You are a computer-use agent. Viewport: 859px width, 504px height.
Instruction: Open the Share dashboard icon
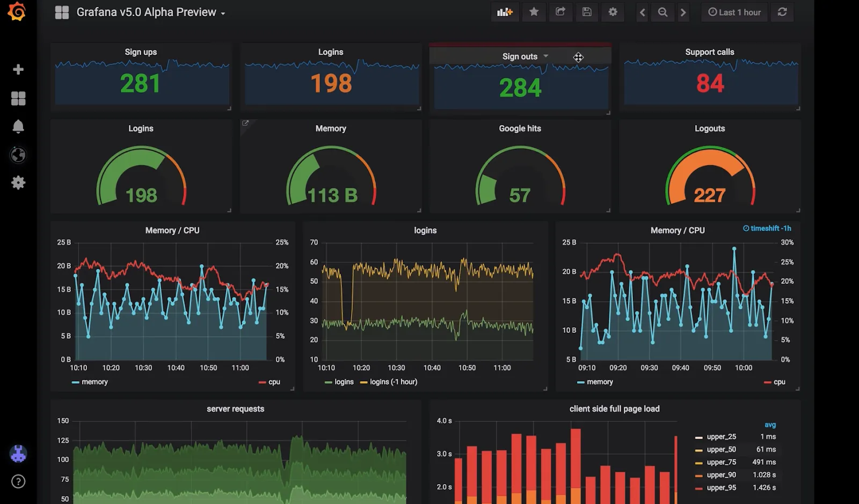coord(560,12)
